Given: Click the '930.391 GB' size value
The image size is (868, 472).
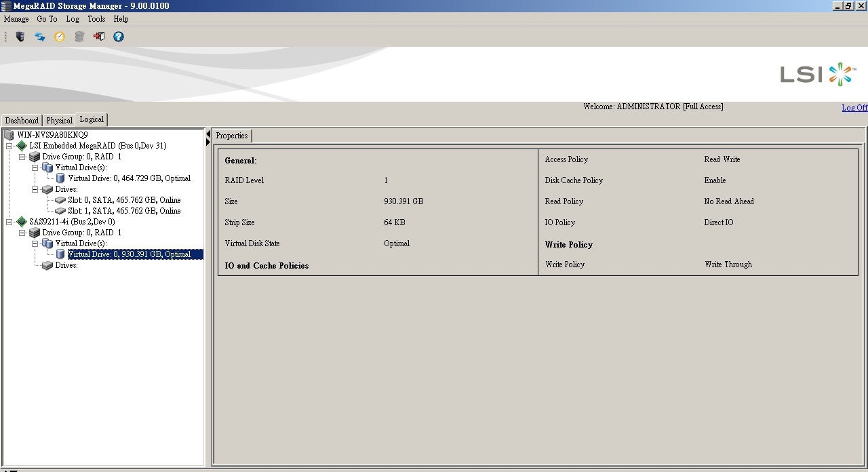Looking at the screenshot, I should point(403,201).
